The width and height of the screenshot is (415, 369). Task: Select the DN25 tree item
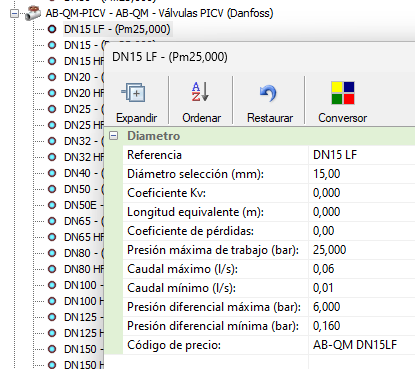coord(84,109)
